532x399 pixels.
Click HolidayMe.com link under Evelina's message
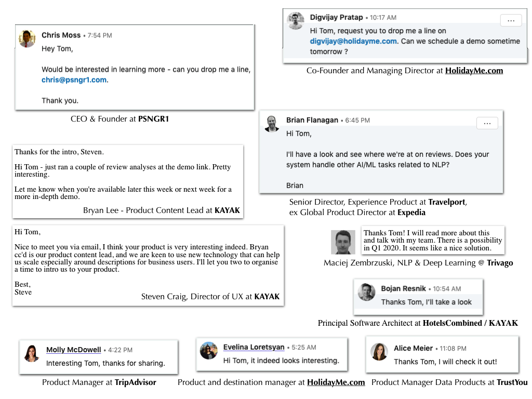pos(336,382)
